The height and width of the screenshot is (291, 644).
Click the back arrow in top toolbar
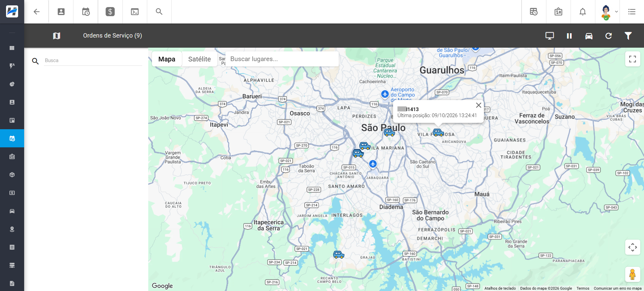click(x=37, y=12)
